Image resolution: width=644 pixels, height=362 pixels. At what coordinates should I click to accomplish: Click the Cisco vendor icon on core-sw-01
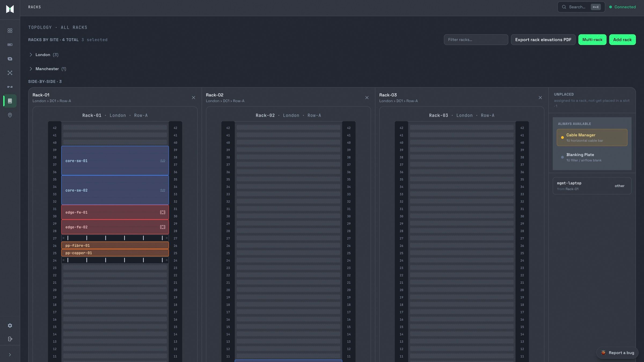click(163, 161)
